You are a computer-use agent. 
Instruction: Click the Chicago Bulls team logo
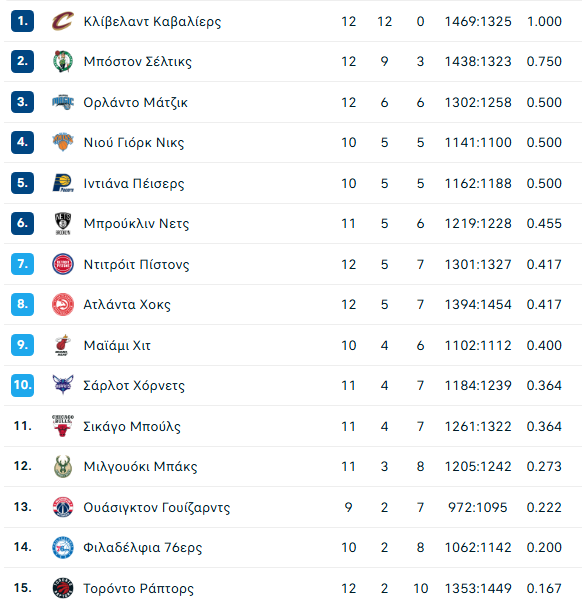click(63, 426)
